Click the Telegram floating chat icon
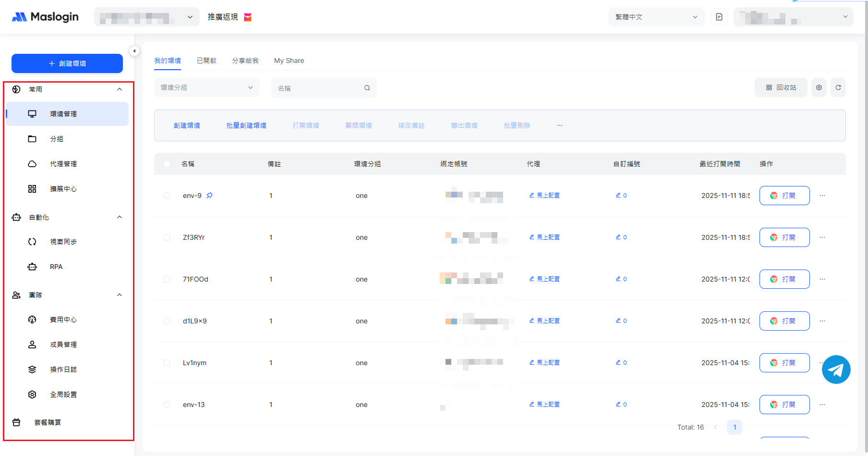The height and width of the screenshot is (456, 868). coord(836,370)
